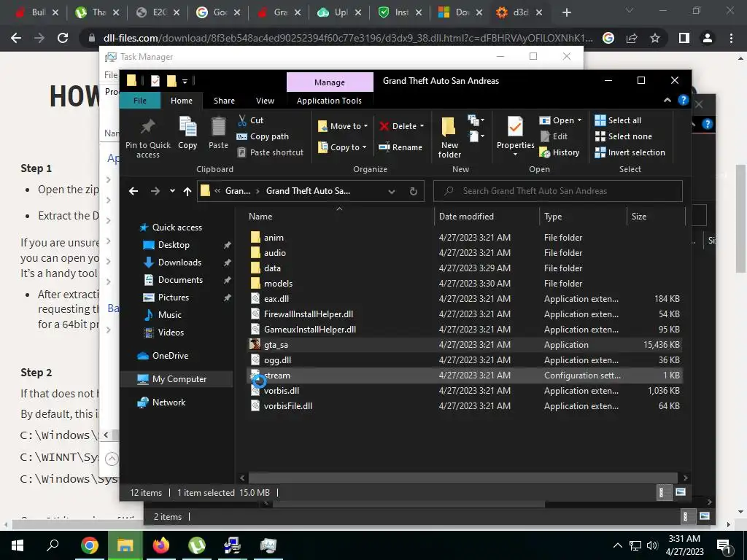Click the Manage contextual tab
747x560 pixels.
tap(330, 82)
